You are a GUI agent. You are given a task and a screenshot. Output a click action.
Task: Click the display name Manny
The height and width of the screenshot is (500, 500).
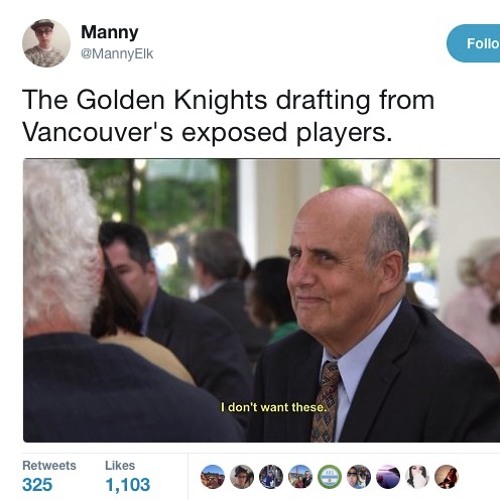(110, 32)
